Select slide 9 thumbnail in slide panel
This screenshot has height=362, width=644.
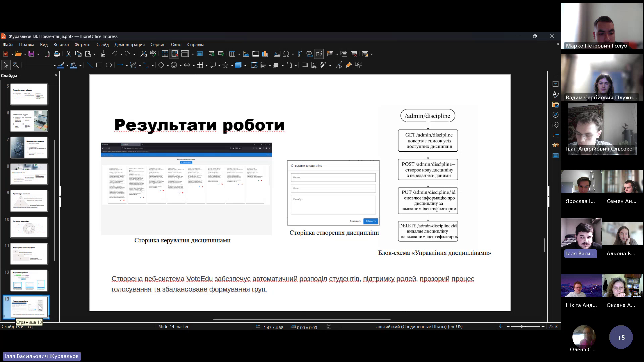[x=29, y=200]
